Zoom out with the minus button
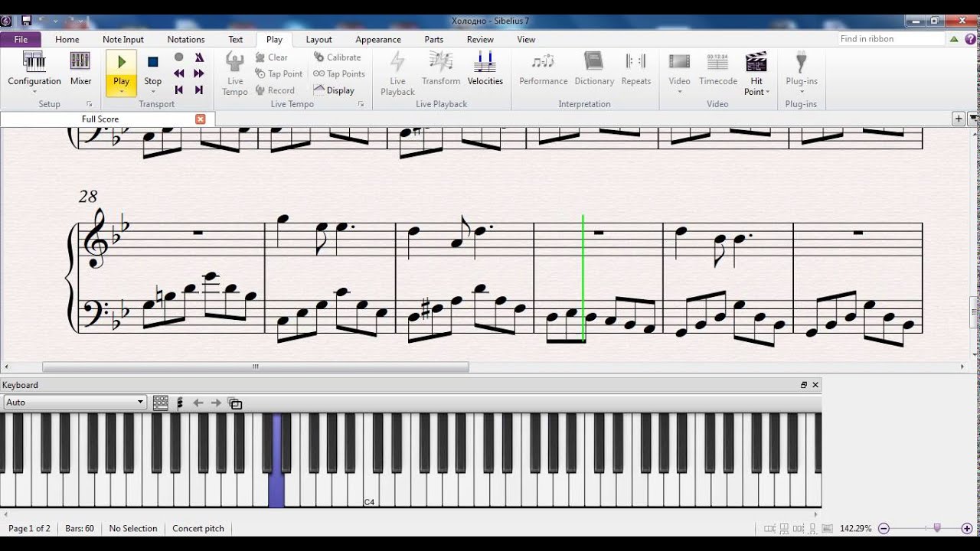 click(x=884, y=528)
